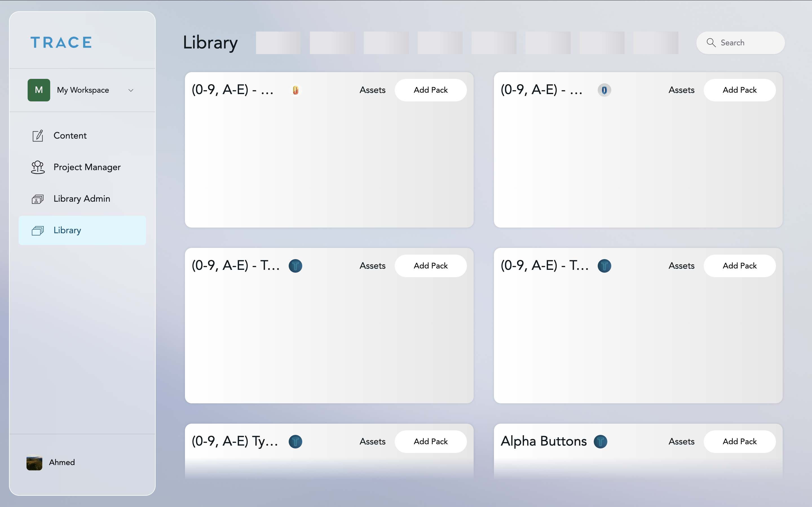Screen dimensions: 812x507
Task: Expand the My Workspace dropdown
Action: coord(131,90)
